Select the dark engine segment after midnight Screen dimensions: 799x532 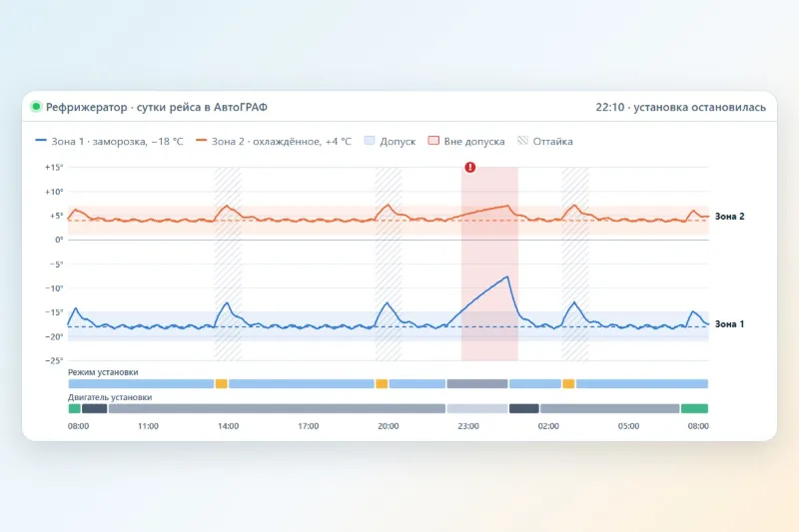pyautogui.click(x=523, y=408)
